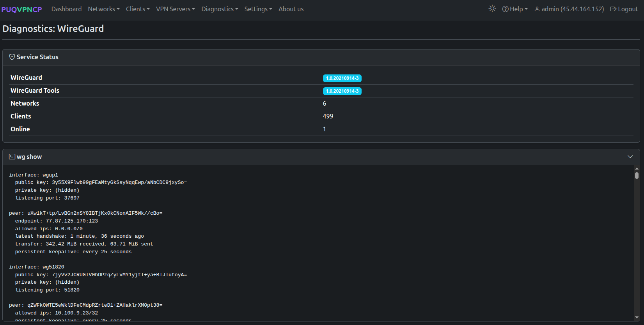644x325 pixels.
Task: Click the Help question mark icon
Action: [x=505, y=9]
